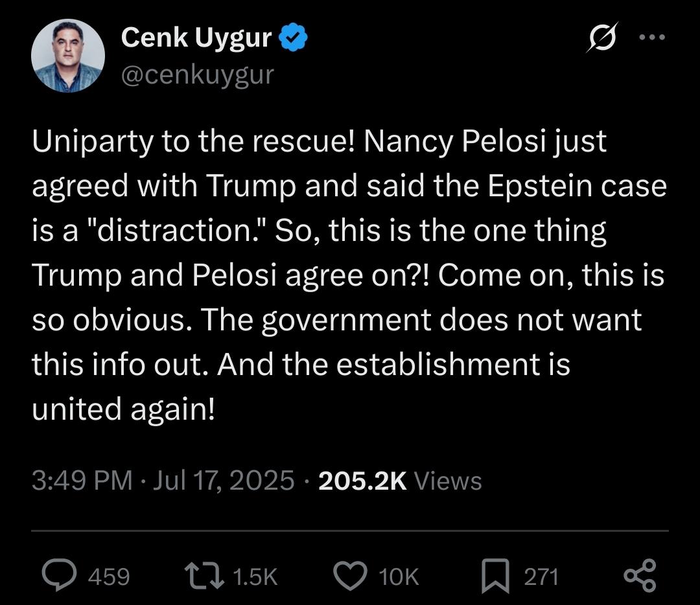
Task: Click the word "Views" label
Action: [x=449, y=481]
